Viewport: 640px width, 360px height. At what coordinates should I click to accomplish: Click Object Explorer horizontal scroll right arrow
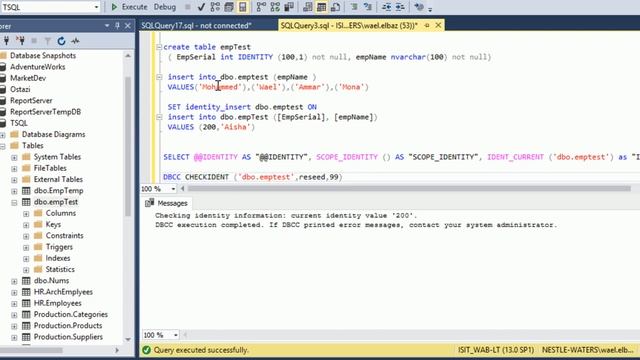click(117, 350)
